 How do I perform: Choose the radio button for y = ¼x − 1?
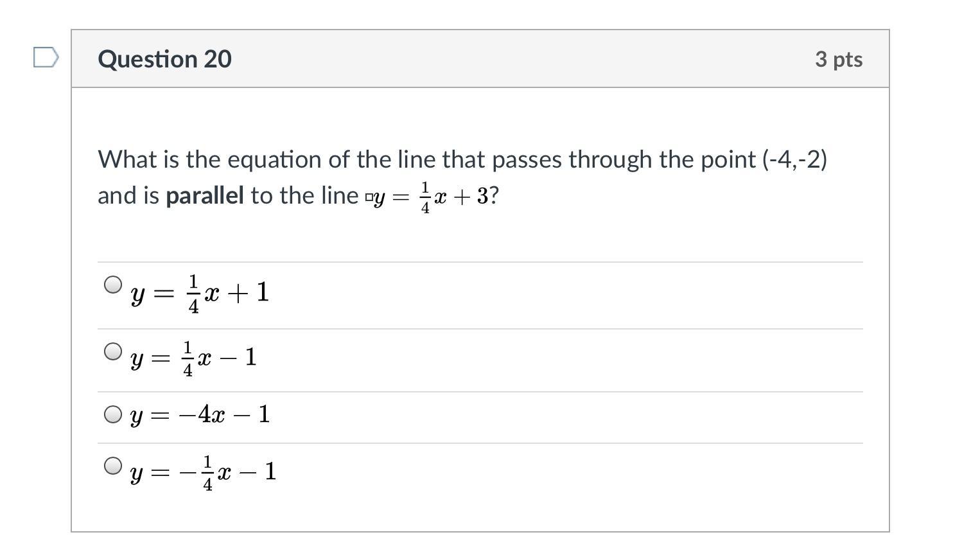[113, 351]
